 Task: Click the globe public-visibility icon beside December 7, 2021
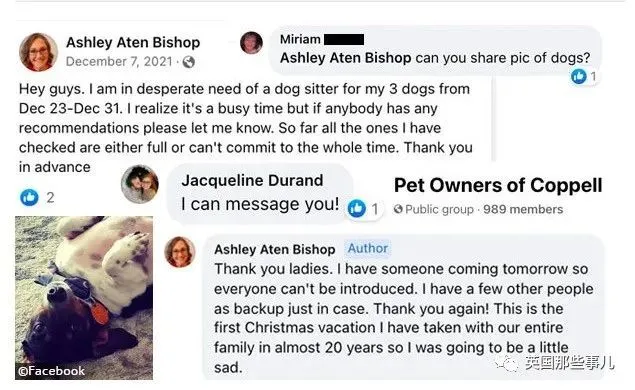[189, 62]
